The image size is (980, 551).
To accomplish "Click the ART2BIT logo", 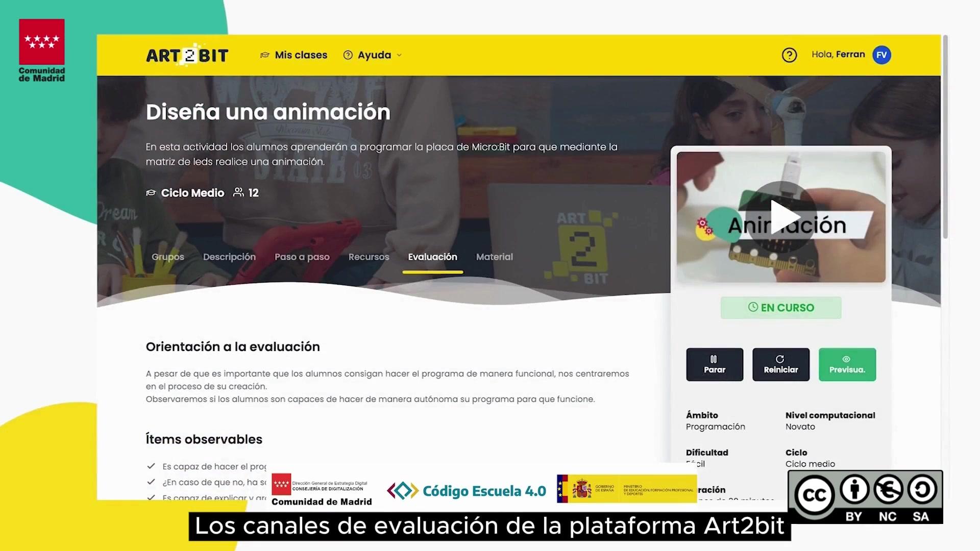I will pos(187,55).
